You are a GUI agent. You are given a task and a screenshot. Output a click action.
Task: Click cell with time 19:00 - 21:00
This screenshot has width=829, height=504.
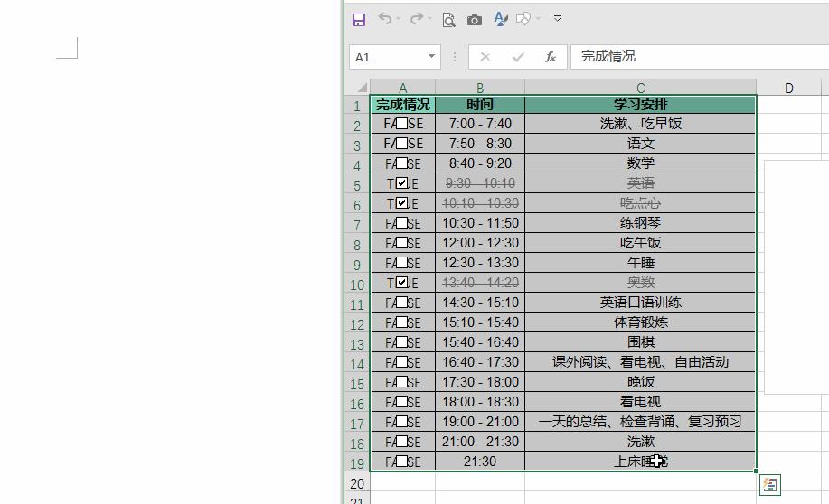[x=480, y=422]
